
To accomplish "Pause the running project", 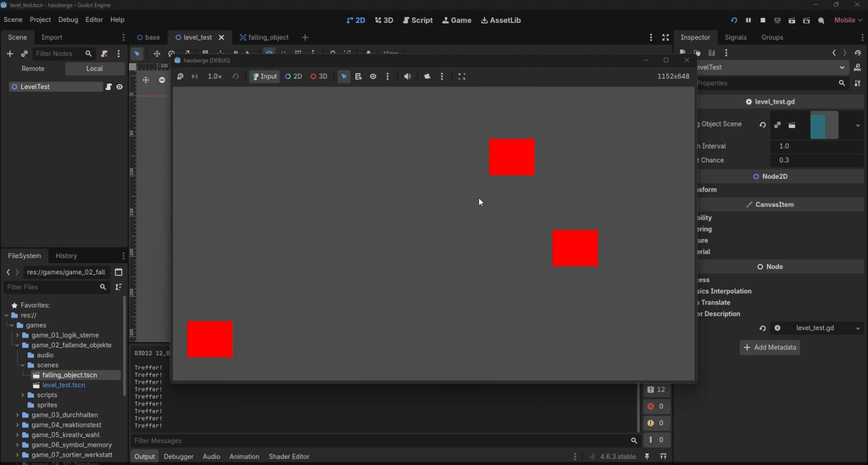I will point(748,20).
